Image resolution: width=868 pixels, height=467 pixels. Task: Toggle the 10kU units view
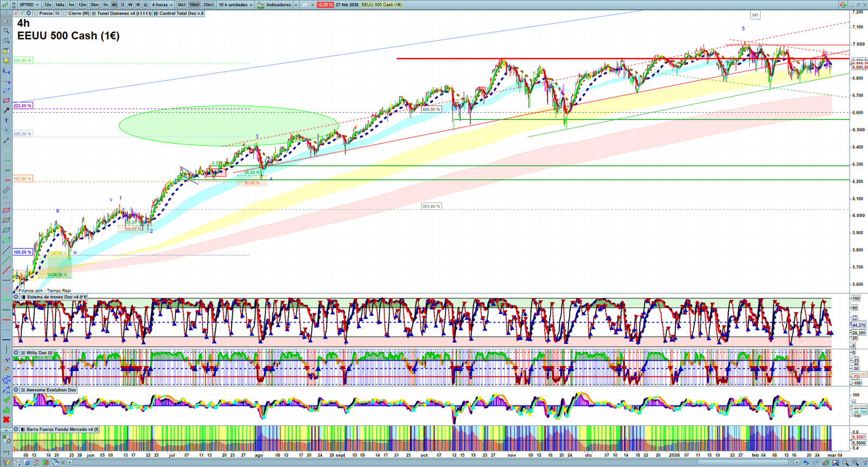194,4
